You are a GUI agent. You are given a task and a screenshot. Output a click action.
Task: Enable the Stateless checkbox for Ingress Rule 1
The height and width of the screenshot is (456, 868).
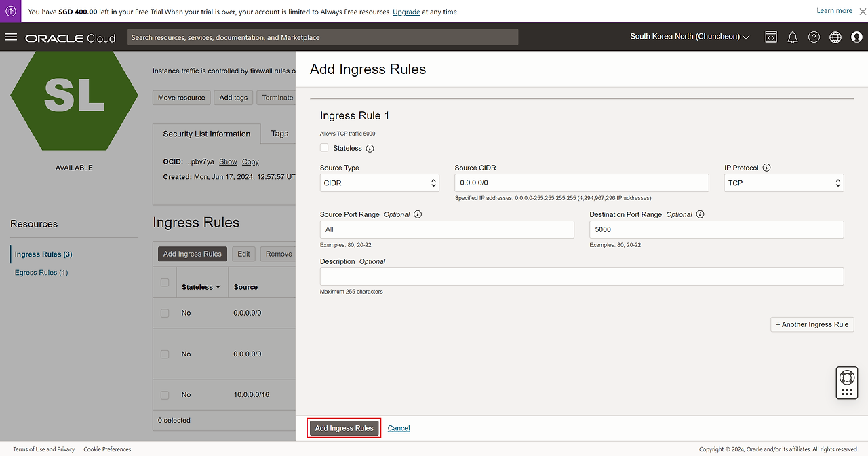click(324, 148)
